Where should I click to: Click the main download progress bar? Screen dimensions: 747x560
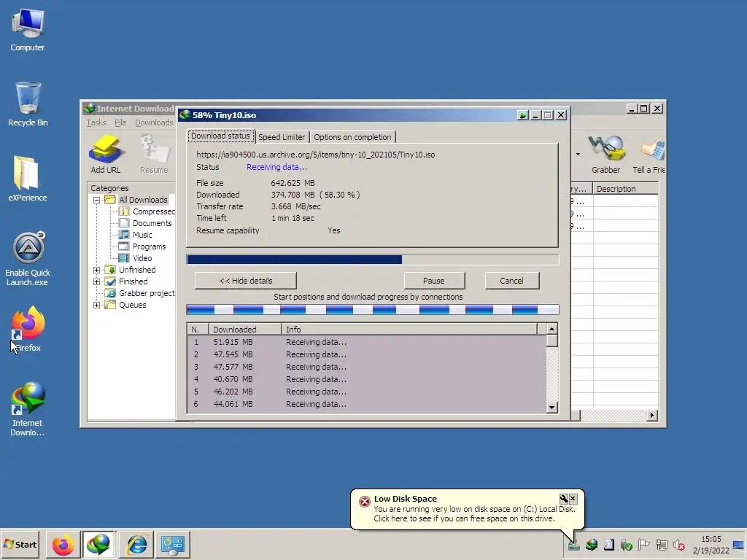pyautogui.click(x=373, y=260)
